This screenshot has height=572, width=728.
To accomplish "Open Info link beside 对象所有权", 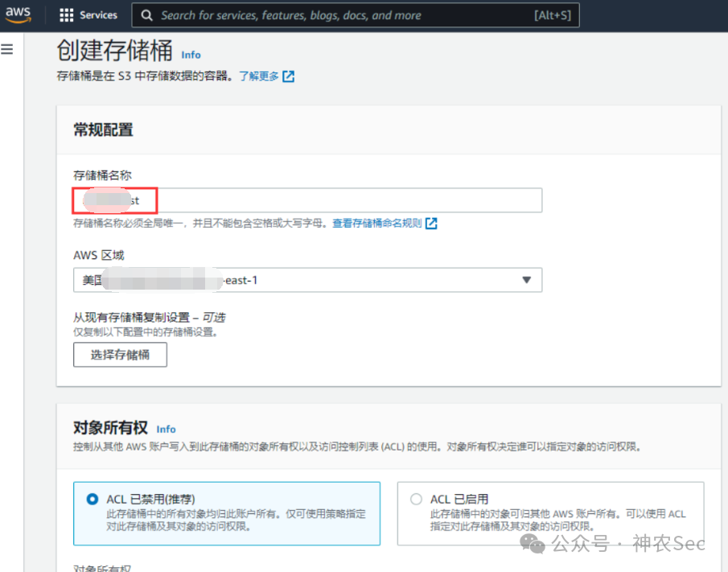I will tap(166, 429).
